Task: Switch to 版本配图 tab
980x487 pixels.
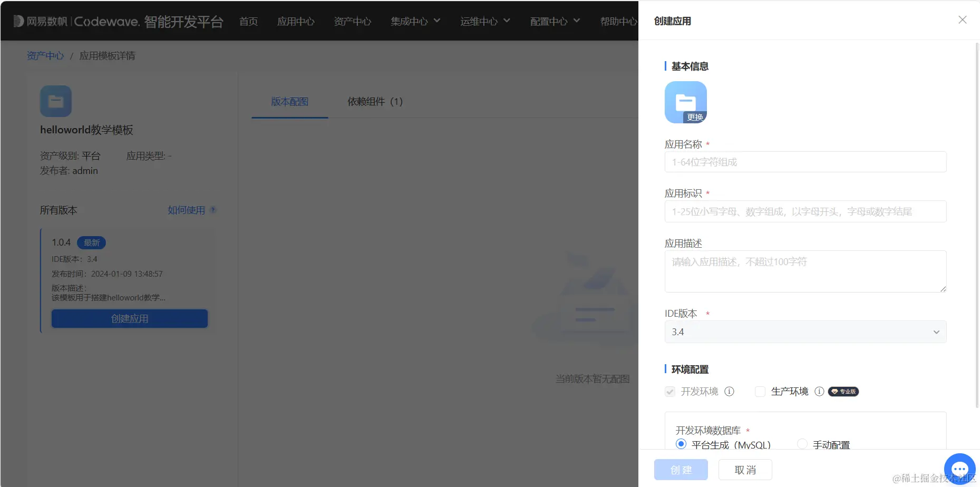Action: click(x=290, y=102)
